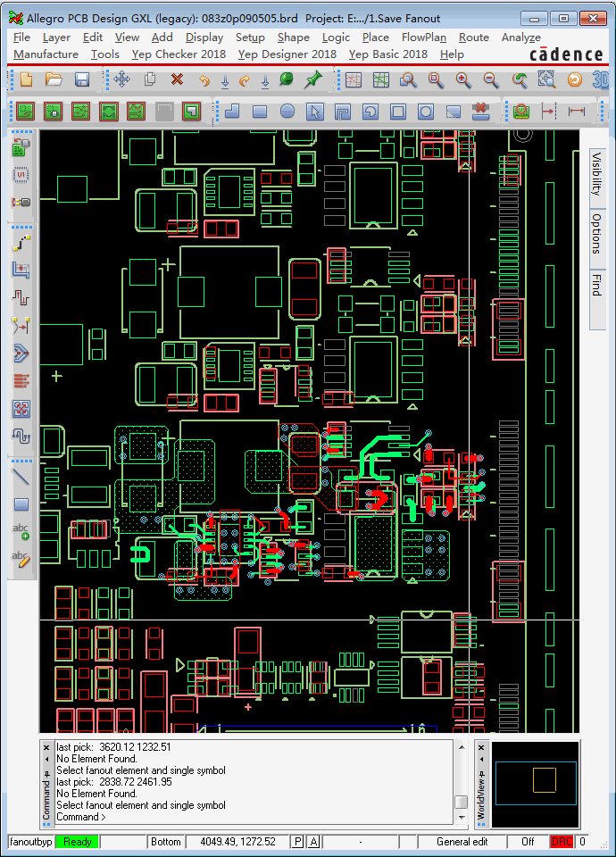Open the Layer menu
Viewport: 616px width, 857px height.
coord(56,37)
